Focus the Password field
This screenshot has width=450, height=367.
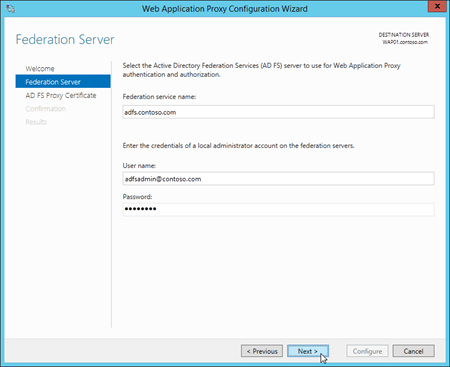[x=278, y=210]
